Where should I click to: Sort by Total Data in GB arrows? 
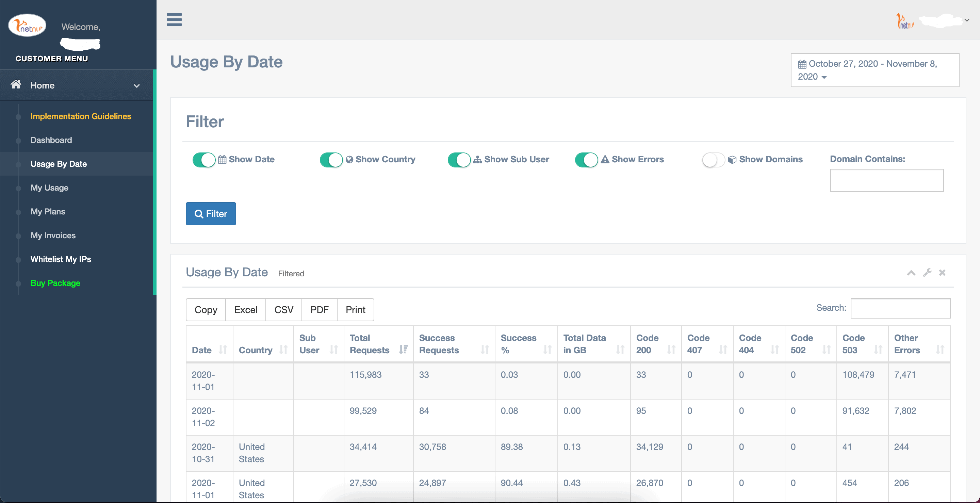[x=620, y=349]
